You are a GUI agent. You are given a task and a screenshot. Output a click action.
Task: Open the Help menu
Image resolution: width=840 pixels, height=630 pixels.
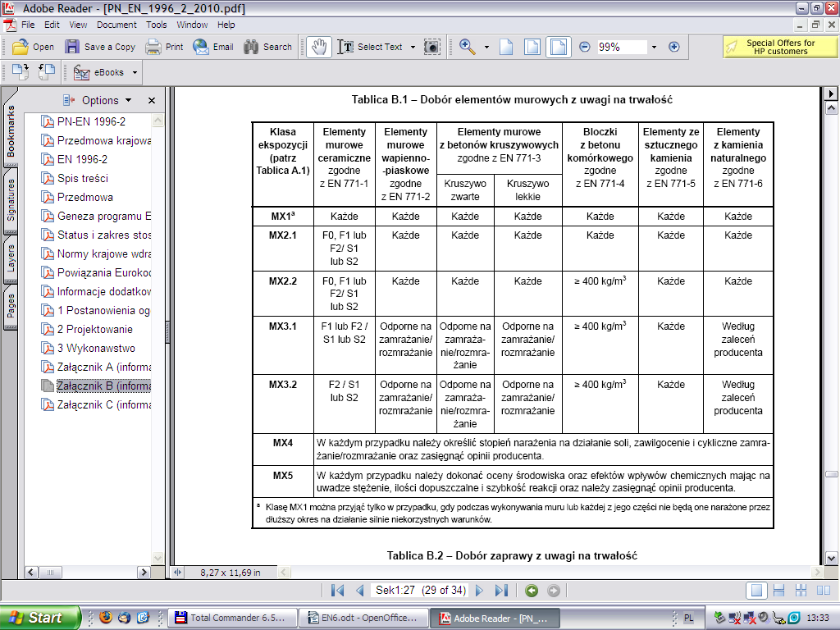point(226,25)
